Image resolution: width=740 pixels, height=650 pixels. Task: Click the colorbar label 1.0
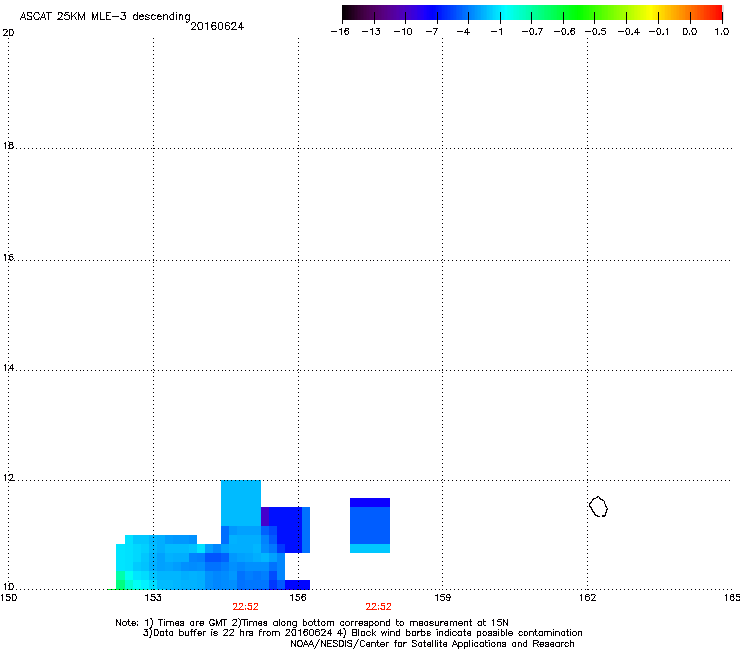[x=722, y=32]
